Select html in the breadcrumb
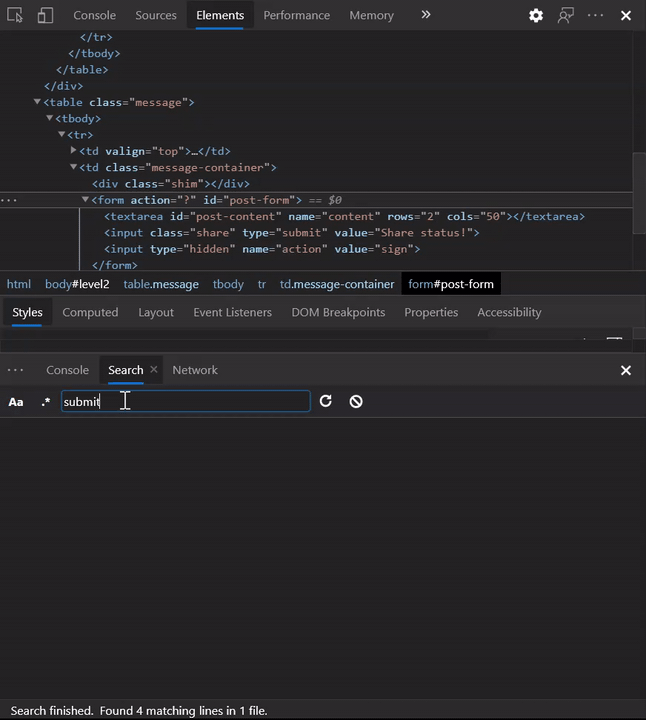The width and height of the screenshot is (646, 720). [19, 284]
